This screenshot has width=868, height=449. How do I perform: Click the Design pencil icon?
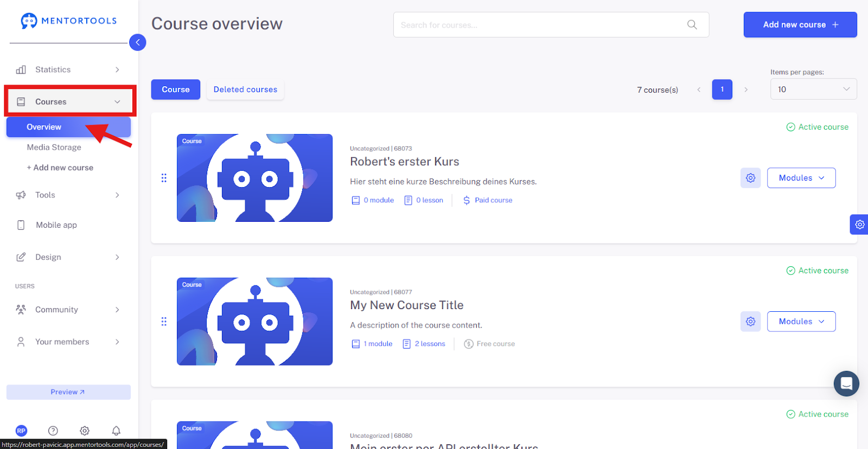tap(21, 257)
